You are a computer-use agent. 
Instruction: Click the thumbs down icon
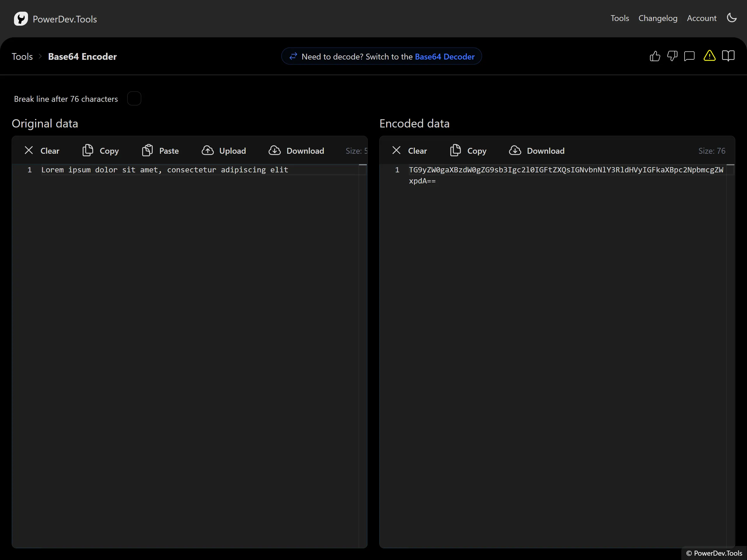(x=672, y=56)
